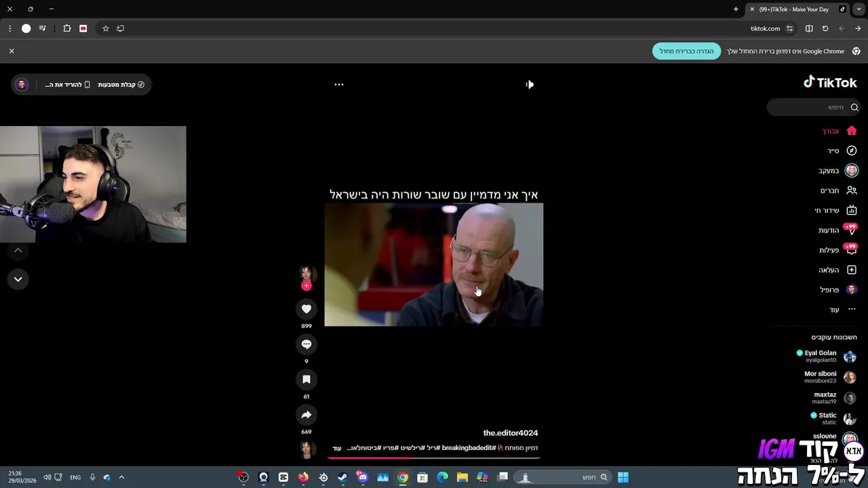
Task: Open Firefox from the taskbar
Action: point(303,477)
